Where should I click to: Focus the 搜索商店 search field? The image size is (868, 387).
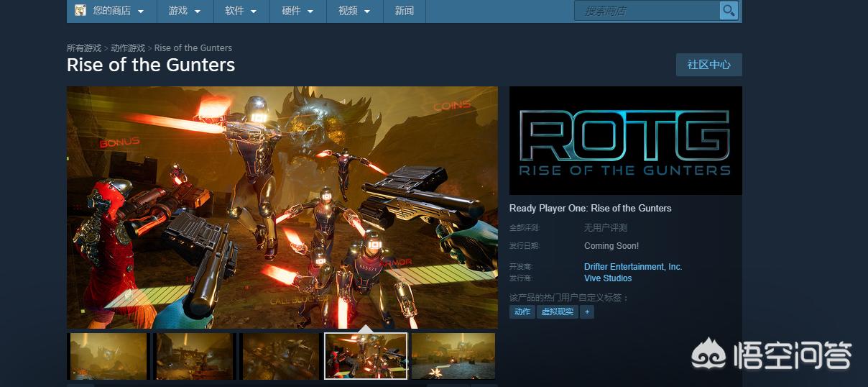(x=647, y=11)
